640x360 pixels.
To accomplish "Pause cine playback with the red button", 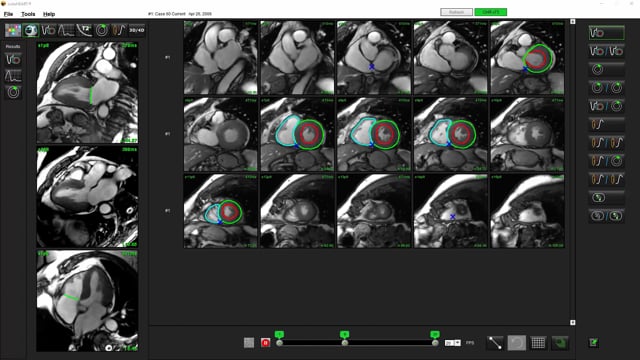I will pos(265,343).
